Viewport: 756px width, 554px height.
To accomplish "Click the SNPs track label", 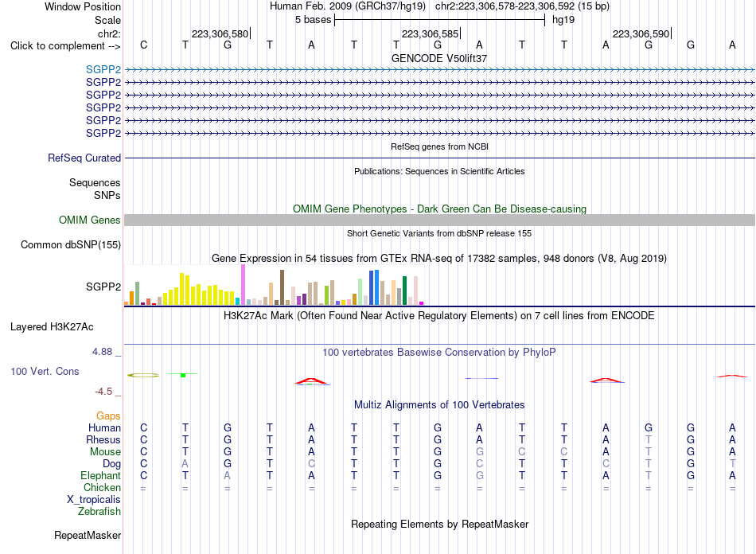I will click(107, 195).
